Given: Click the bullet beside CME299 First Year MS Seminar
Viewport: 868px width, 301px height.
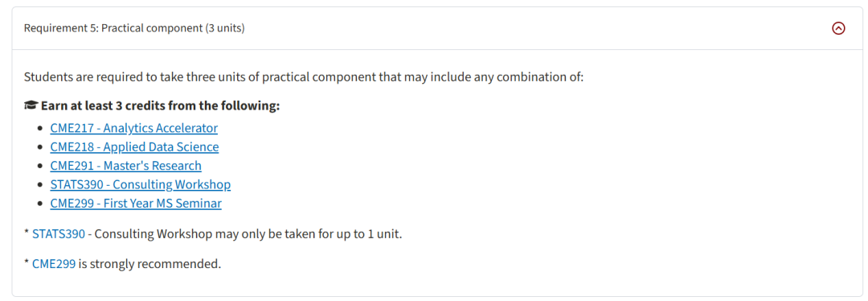Looking at the screenshot, I should coord(39,204).
